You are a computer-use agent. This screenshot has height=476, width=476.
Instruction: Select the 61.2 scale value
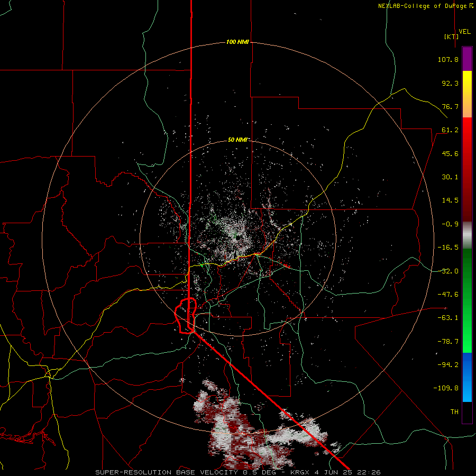click(x=450, y=130)
